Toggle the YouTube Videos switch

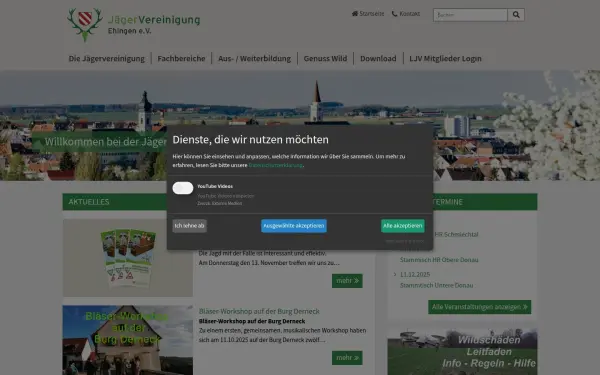(183, 188)
